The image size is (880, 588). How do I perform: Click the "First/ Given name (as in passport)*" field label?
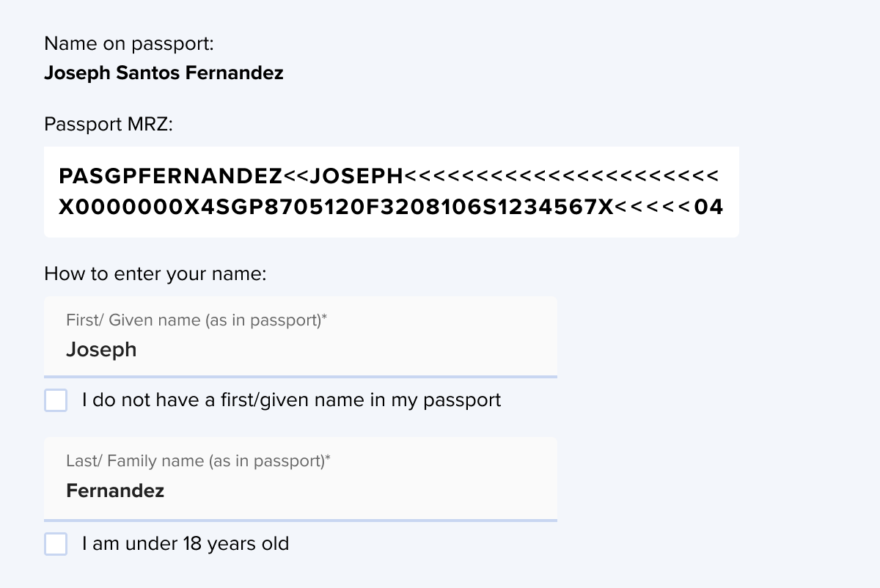click(196, 320)
